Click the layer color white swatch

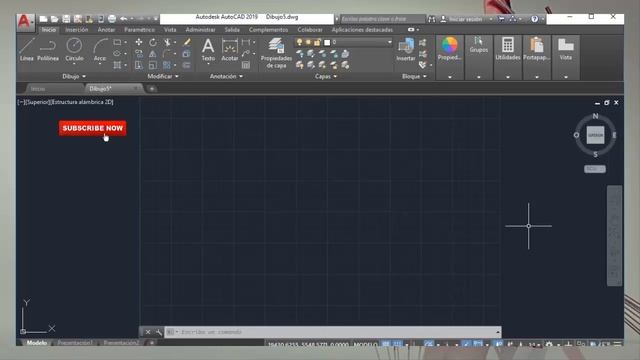coord(327,42)
